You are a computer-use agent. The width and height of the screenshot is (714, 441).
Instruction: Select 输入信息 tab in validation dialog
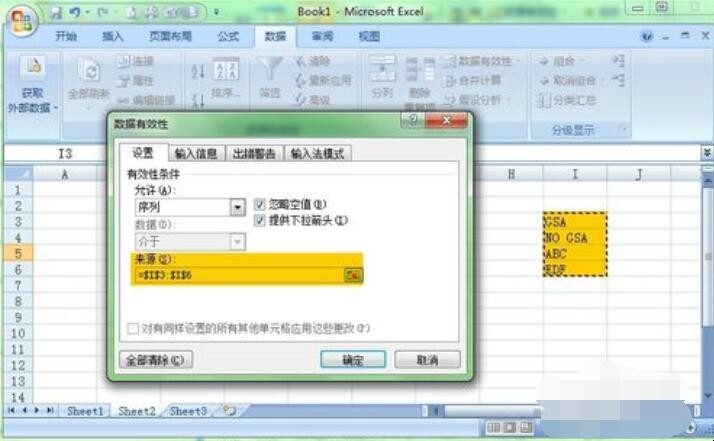coord(196,154)
